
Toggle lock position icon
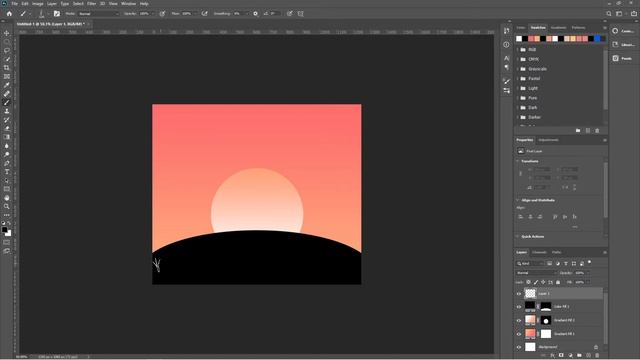click(543, 282)
